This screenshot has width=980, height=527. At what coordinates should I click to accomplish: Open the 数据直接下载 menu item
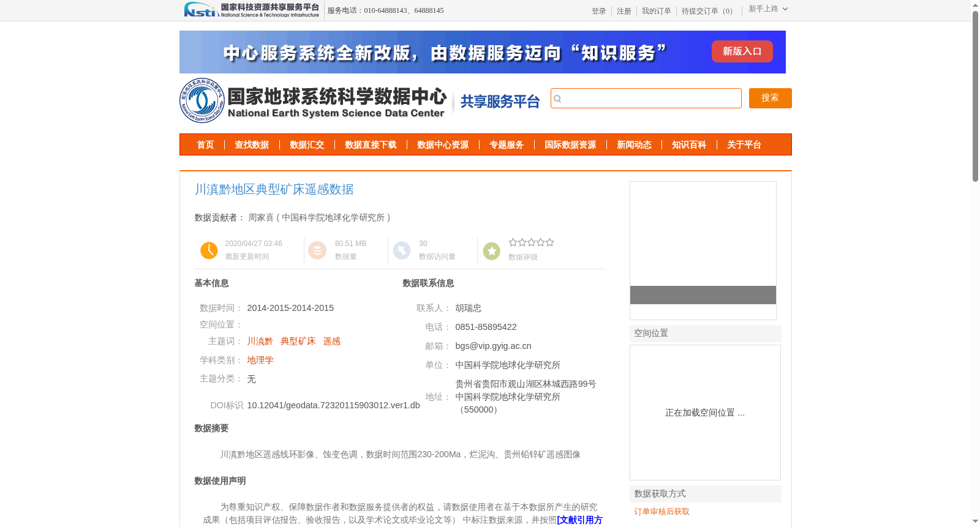pos(371,145)
